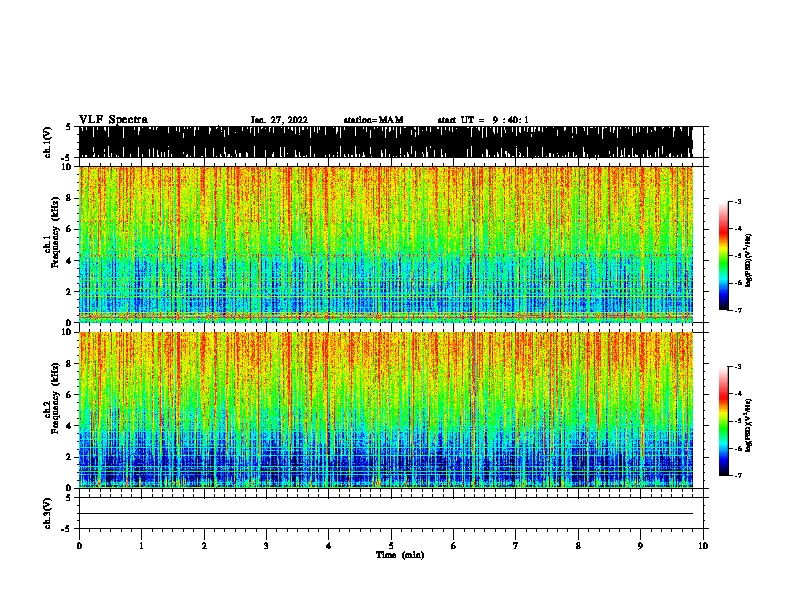The height and width of the screenshot is (612, 792).
Task: Click the ch.1 colorbar log(PSD) unit label
Action: pos(749,261)
